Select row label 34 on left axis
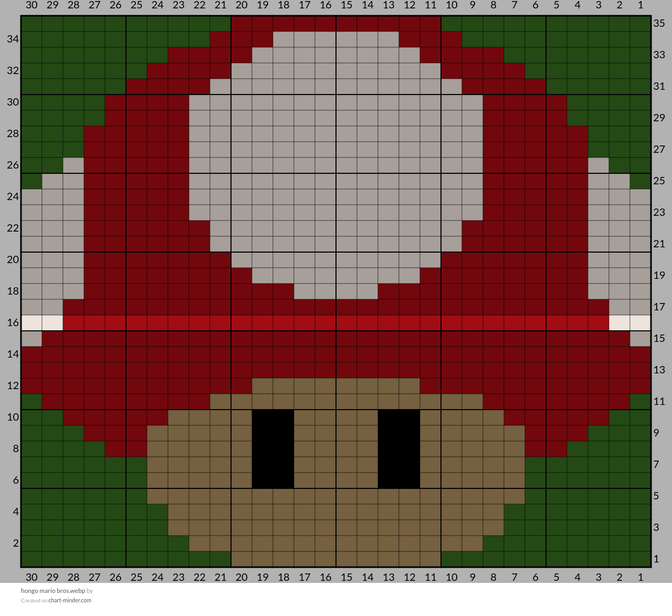Image resolution: width=672 pixels, height=616 pixels. (x=13, y=39)
